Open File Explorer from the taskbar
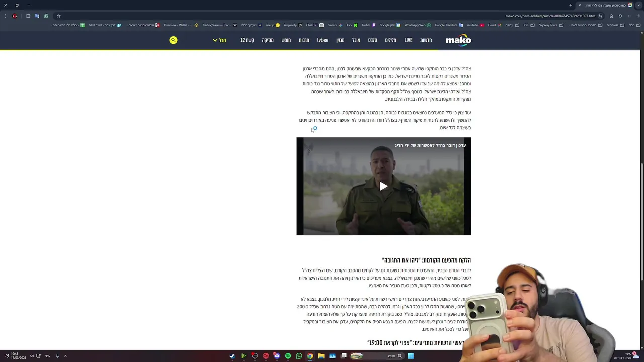The image size is (644, 362). pyautogui.click(x=321, y=356)
